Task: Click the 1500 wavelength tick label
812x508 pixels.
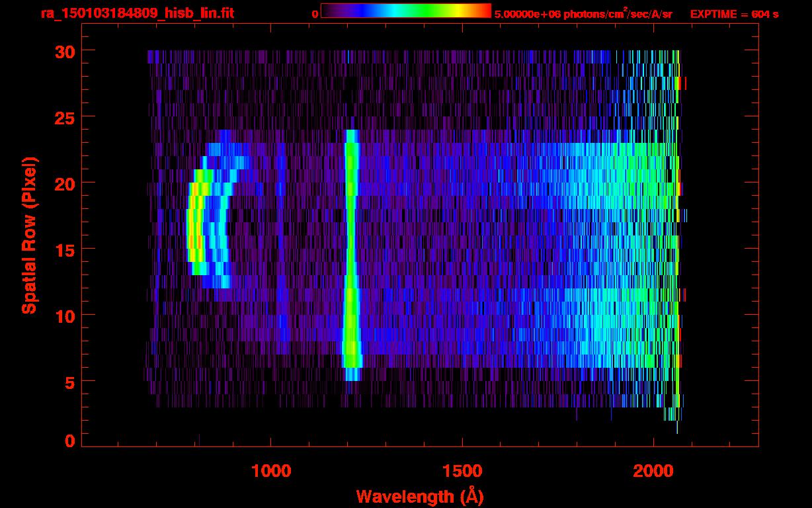Action: 462,471
